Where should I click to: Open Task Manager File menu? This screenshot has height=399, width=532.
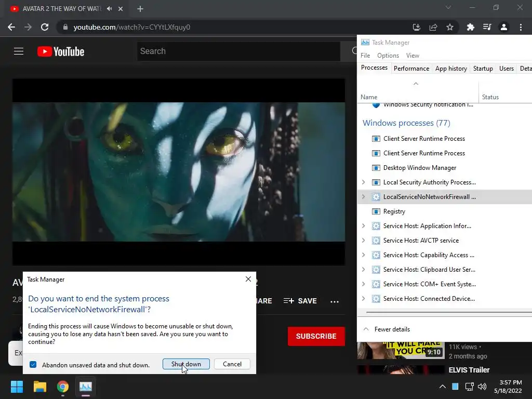point(365,55)
